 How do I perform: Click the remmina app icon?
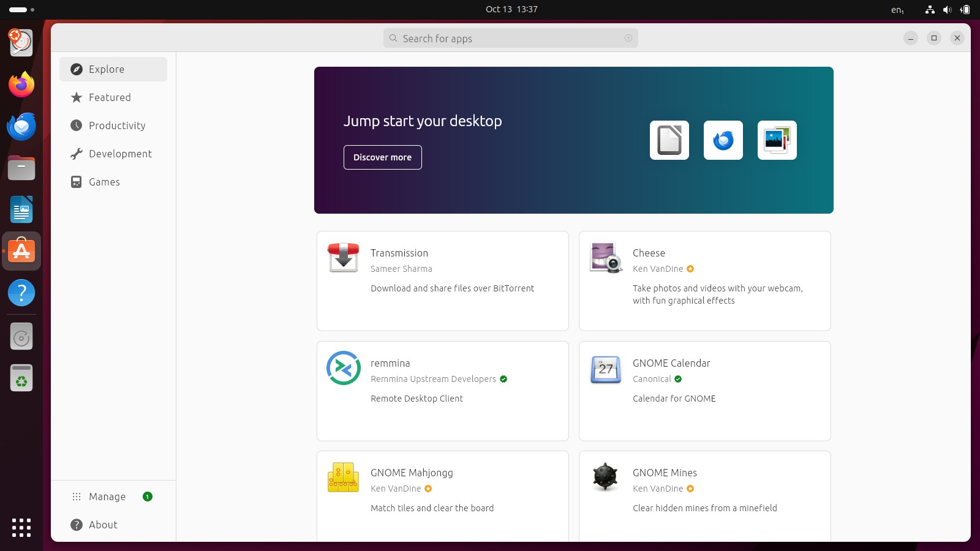tap(344, 368)
